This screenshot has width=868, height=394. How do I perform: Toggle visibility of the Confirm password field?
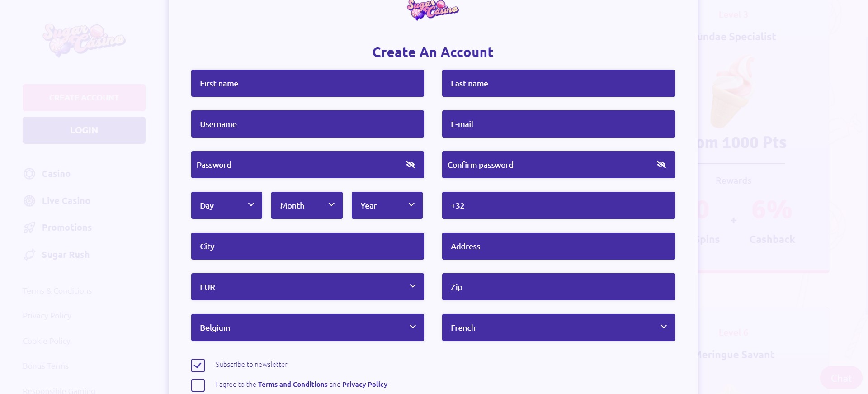click(x=661, y=165)
